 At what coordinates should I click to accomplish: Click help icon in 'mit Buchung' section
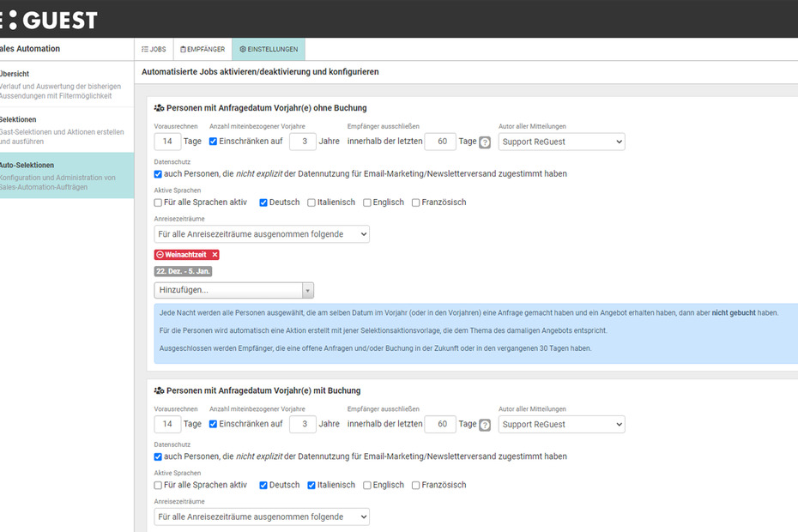[485, 425]
